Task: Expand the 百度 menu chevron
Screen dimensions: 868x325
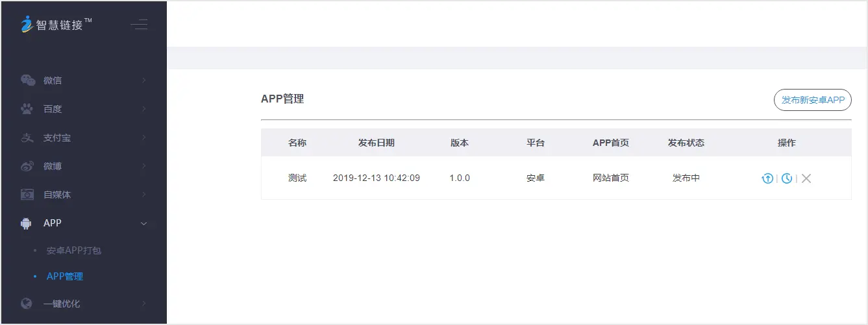Action: [x=144, y=109]
